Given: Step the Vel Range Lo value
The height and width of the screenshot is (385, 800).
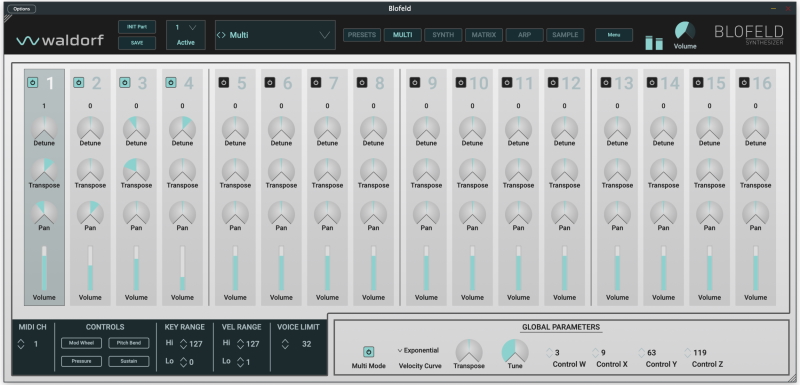Looking at the screenshot, I should [240, 362].
